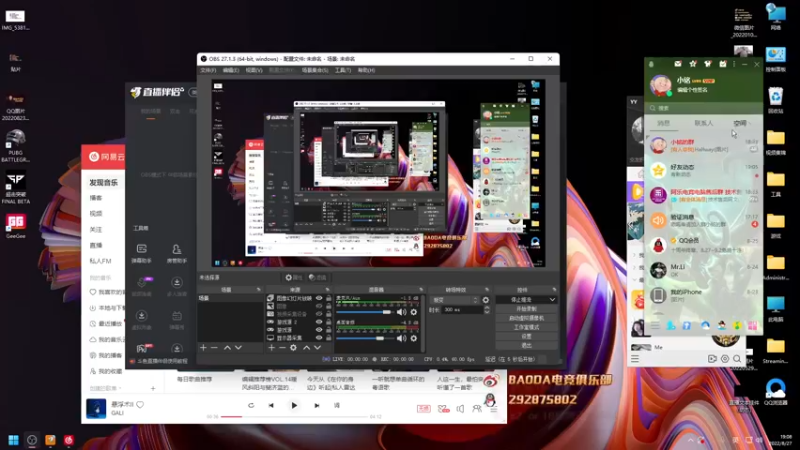Open the calendar icon in QQ top bar
The height and width of the screenshot is (450, 800).
point(722,64)
